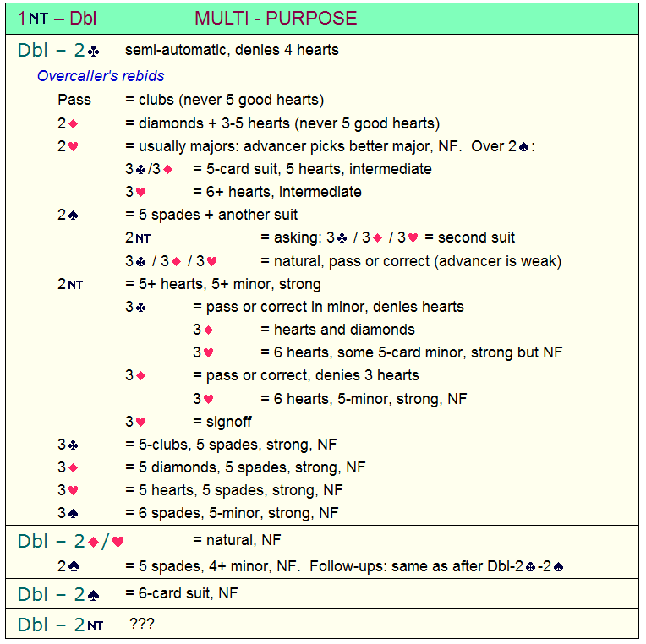Screen dimensions: 646x644
Task: Click the '6-card suit, NF' description
Action: [181, 594]
